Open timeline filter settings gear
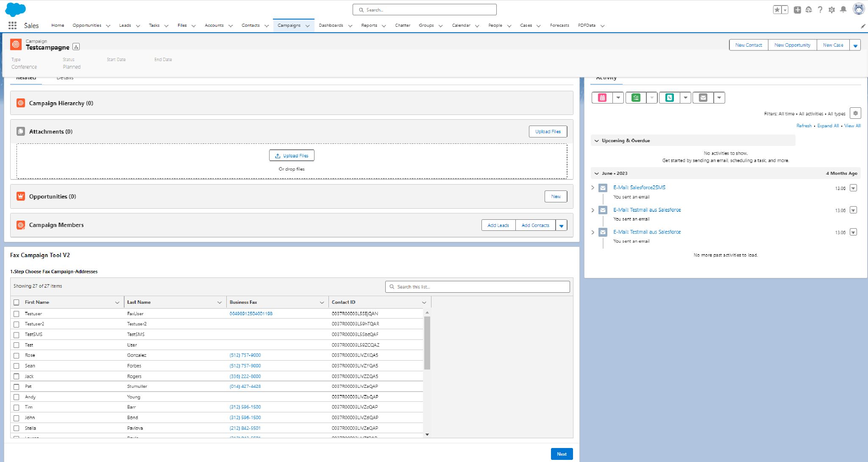 (855, 113)
